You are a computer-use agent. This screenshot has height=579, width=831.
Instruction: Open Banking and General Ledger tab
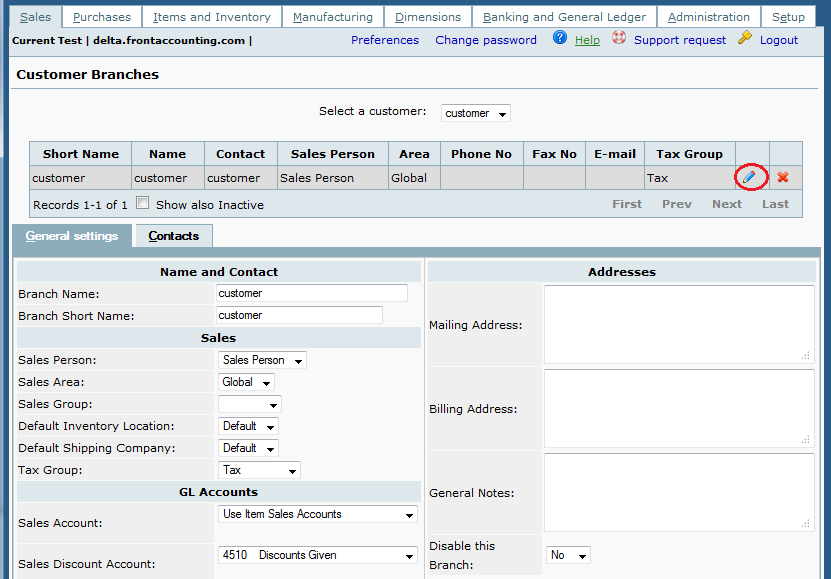564,17
